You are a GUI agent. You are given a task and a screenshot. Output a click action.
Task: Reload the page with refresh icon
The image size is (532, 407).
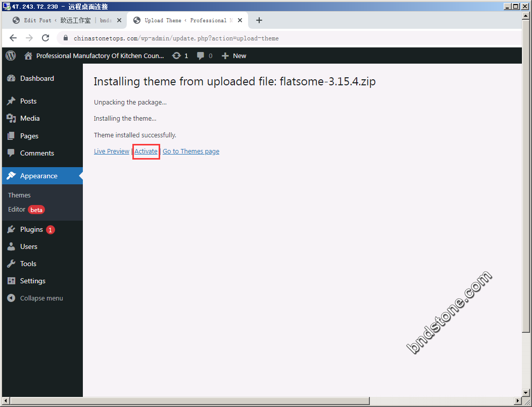click(x=45, y=38)
